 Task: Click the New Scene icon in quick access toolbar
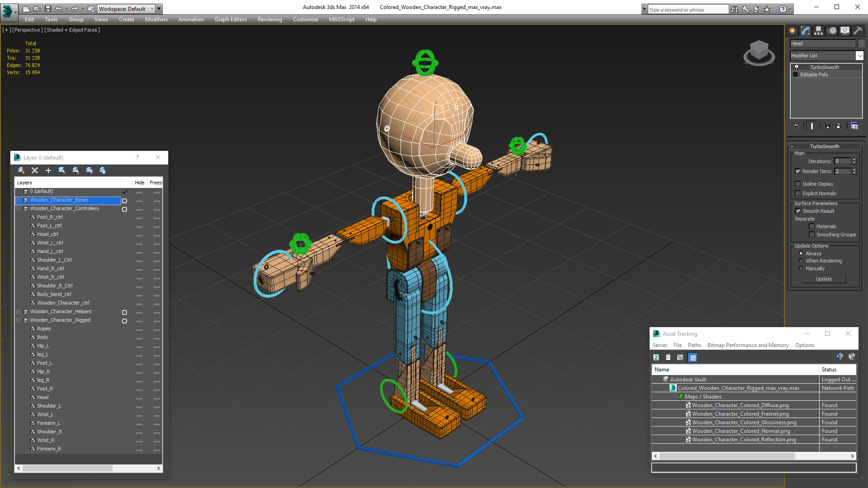point(26,9)
